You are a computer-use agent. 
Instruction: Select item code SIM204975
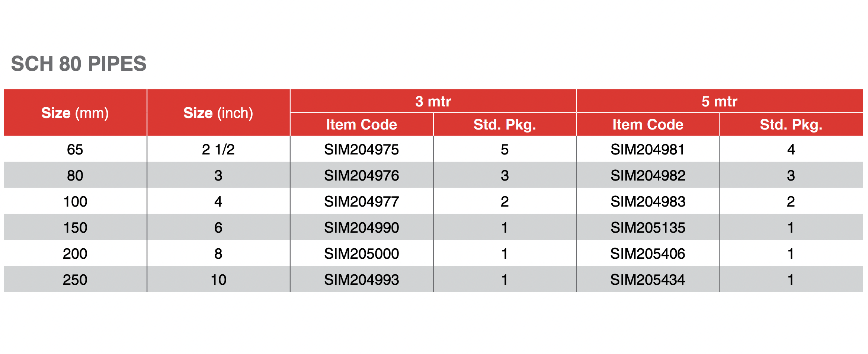click(361, 150)
